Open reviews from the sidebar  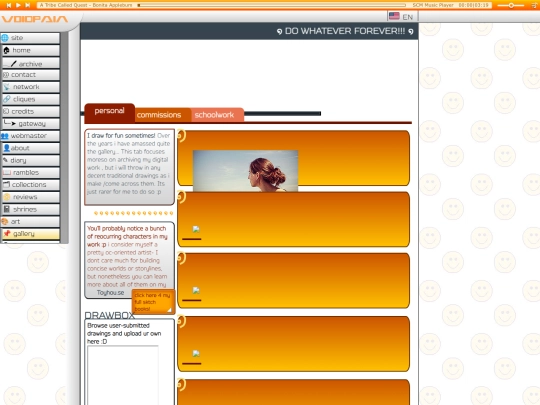30,197
